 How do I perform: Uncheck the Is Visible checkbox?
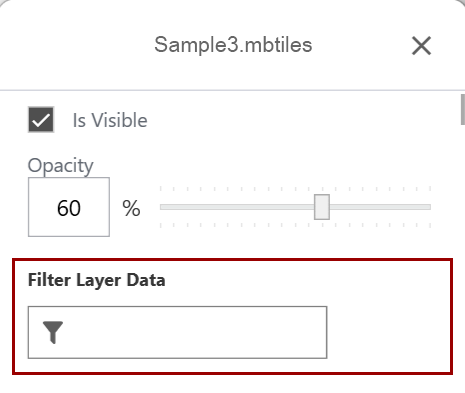[41, 120]
